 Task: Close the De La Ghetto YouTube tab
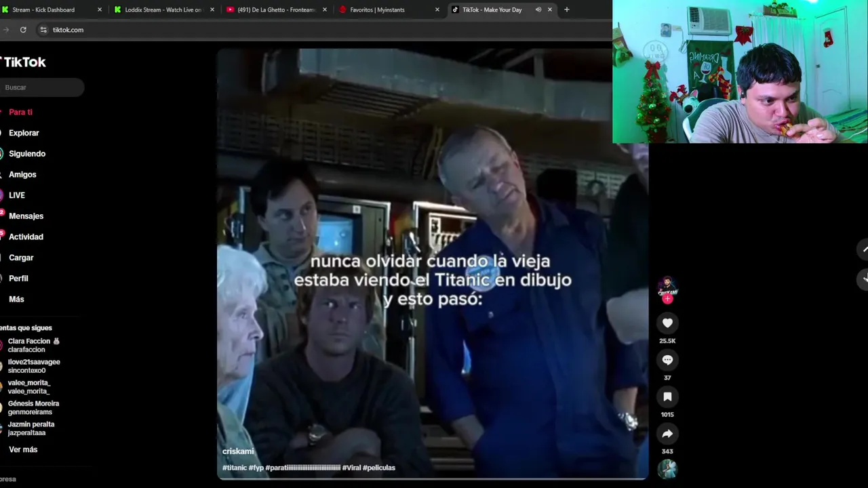325,9
